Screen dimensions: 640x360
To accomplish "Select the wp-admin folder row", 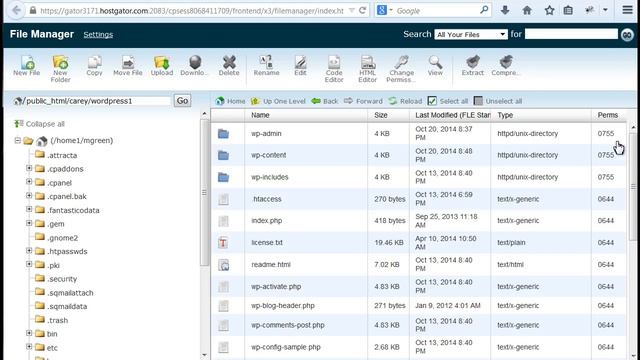I will click(x=418, y=133).
